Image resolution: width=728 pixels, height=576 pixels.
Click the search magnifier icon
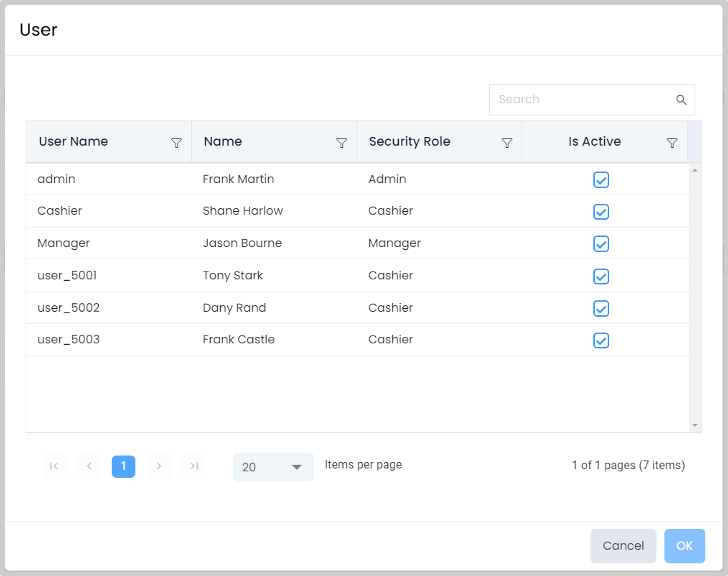click(681, 100)
